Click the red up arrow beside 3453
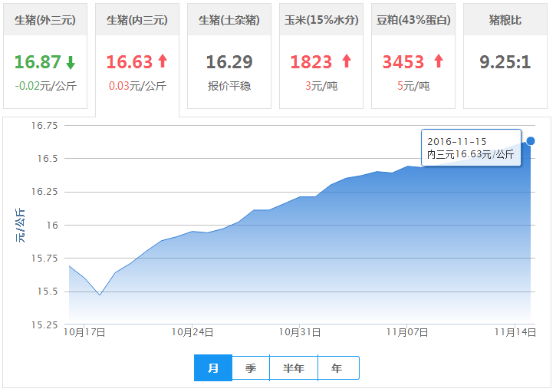The width and height of the screenshot is (556, 392). 439,61
